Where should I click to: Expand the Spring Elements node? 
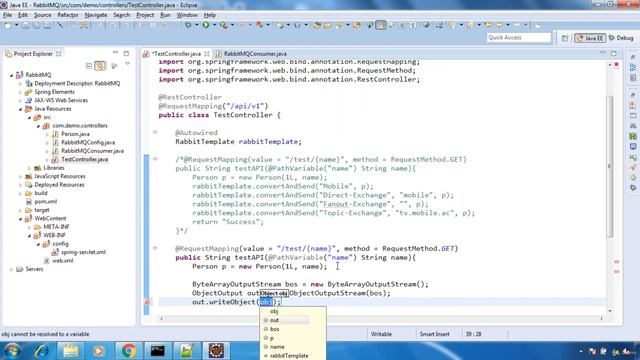(x=20, y=92)
